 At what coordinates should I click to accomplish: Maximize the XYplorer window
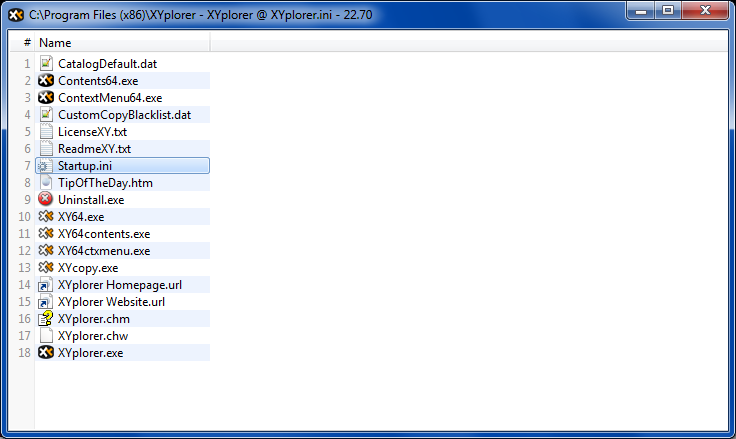(x=668, y=11)
